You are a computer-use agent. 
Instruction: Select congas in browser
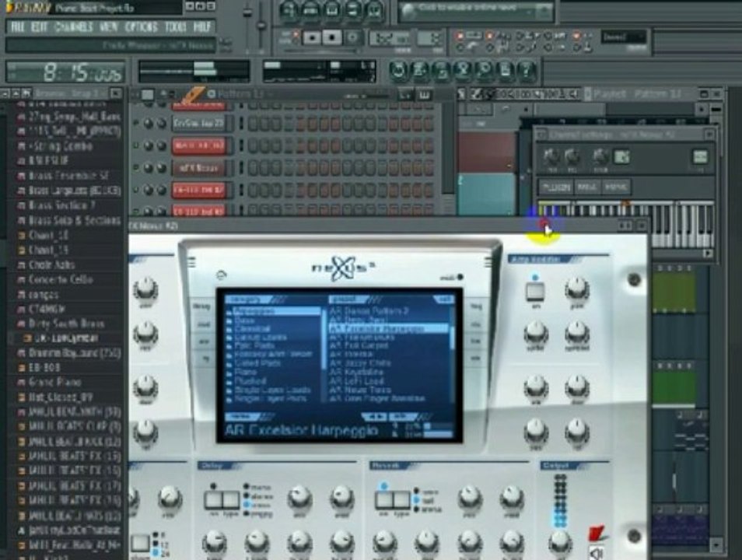43,295
